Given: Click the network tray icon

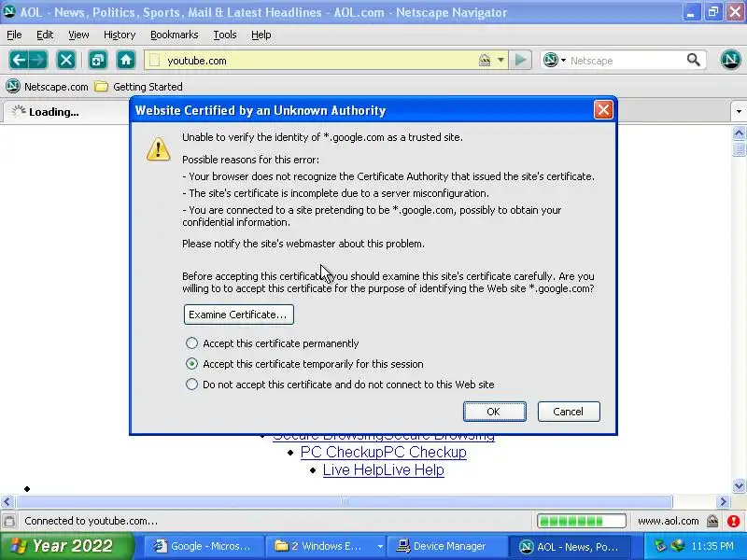Looking at the screenshot, I should click(678, 546).
